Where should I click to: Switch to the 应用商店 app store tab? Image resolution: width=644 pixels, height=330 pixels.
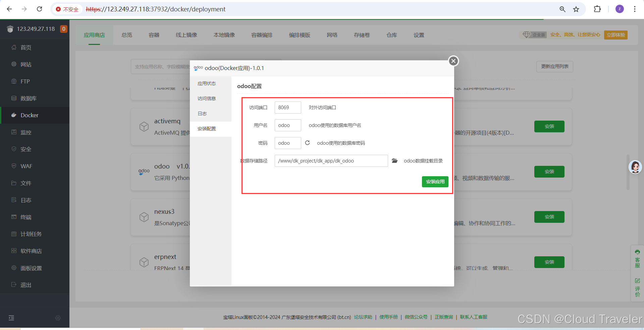point(94,35)
